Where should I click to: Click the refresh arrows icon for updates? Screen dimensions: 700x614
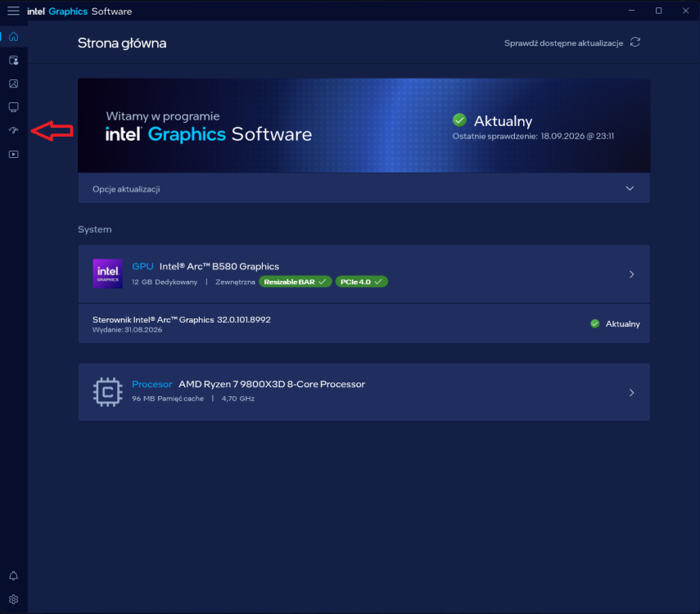635,43
